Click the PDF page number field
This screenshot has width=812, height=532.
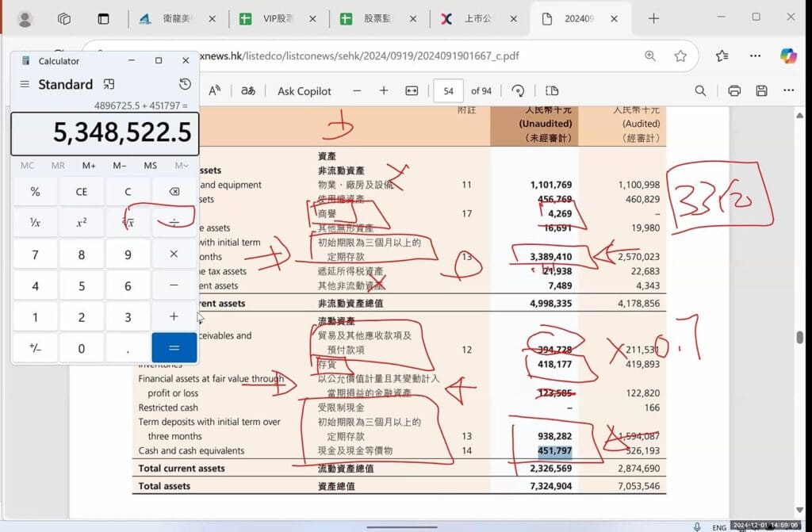coord(449,90)
